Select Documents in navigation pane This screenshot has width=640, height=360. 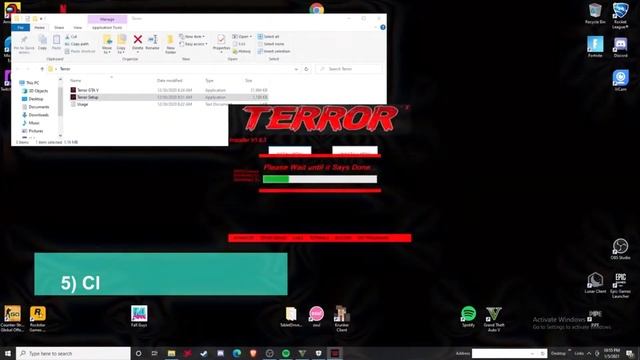click(x=36, y=107)
